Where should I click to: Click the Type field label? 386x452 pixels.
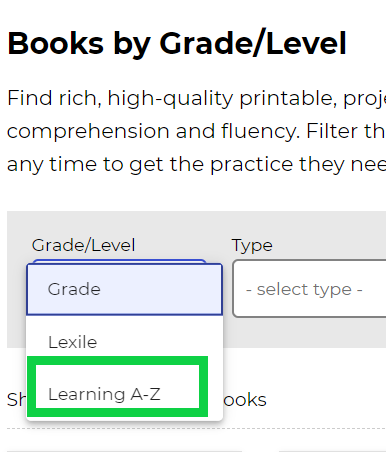(x=252, y=246)
